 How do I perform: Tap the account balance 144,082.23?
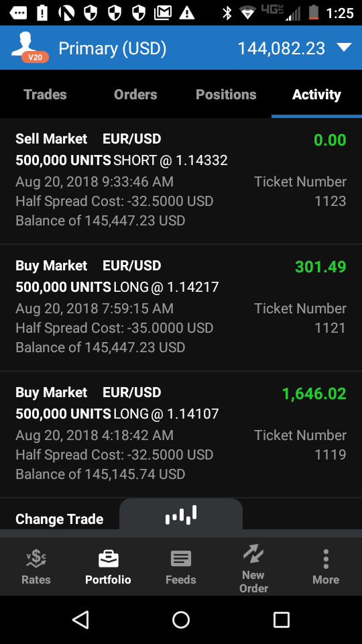tap(282, 48)
